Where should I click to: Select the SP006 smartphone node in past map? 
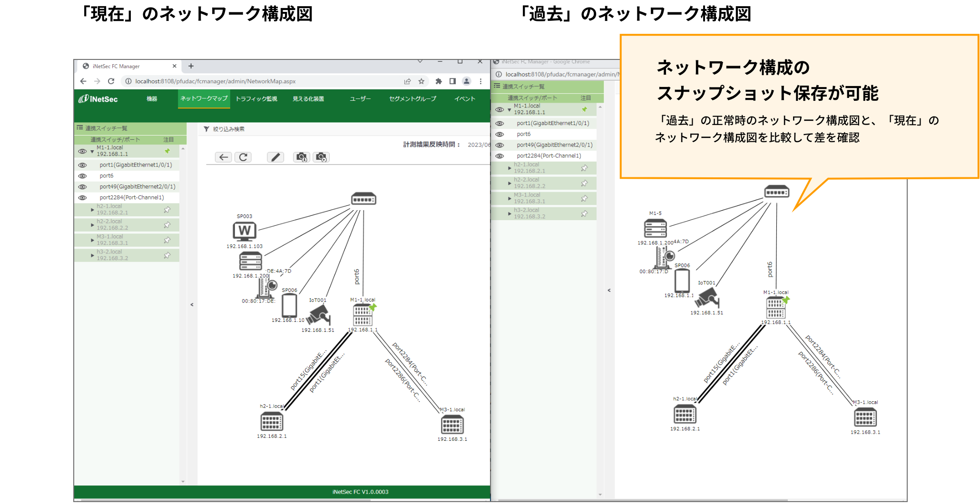pyautogui.click(x=682, y=281)
